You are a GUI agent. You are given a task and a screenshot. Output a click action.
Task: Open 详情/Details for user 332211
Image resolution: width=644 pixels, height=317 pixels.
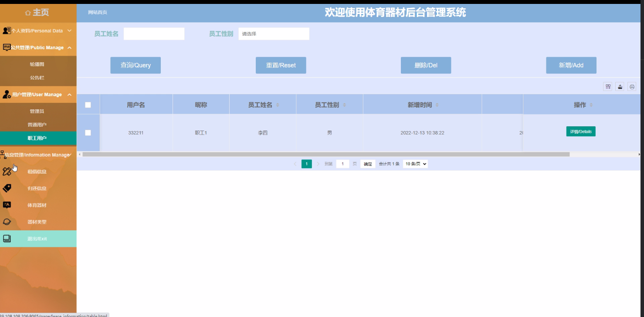[581, 132]
